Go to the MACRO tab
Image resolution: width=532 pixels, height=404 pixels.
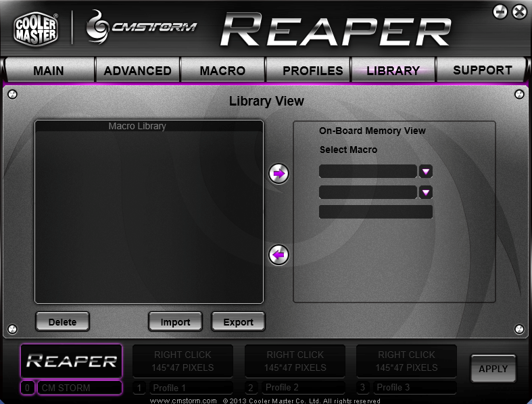point(222,70)
